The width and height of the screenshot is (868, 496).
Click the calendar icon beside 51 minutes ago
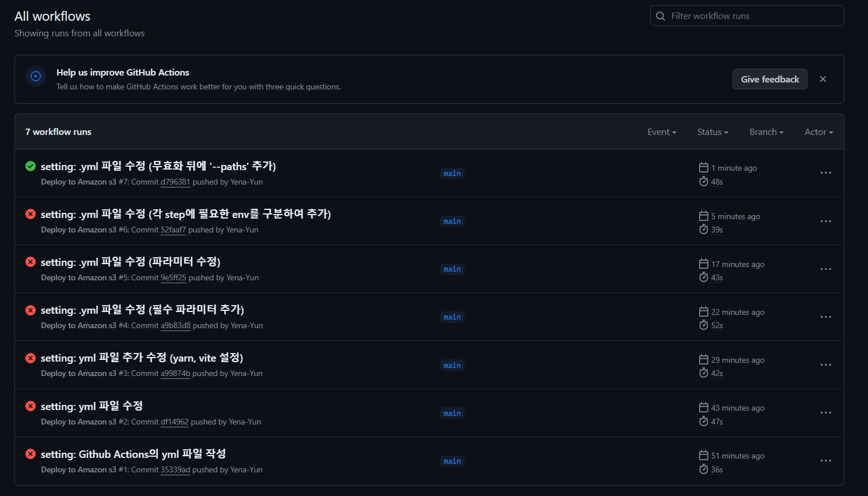click(704, 455)
